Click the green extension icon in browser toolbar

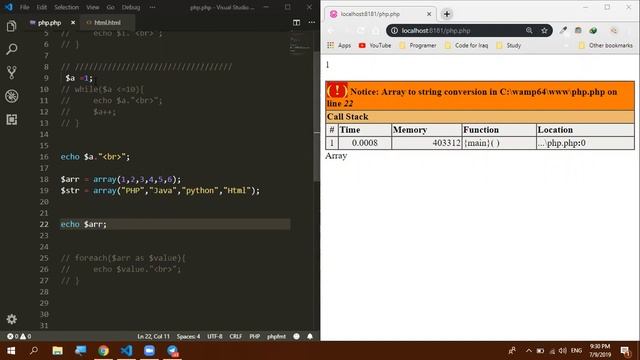(593, 31)
